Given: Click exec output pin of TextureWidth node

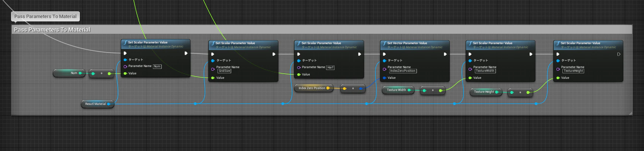Looking at the screenshot, I should [x=531, y=54].
